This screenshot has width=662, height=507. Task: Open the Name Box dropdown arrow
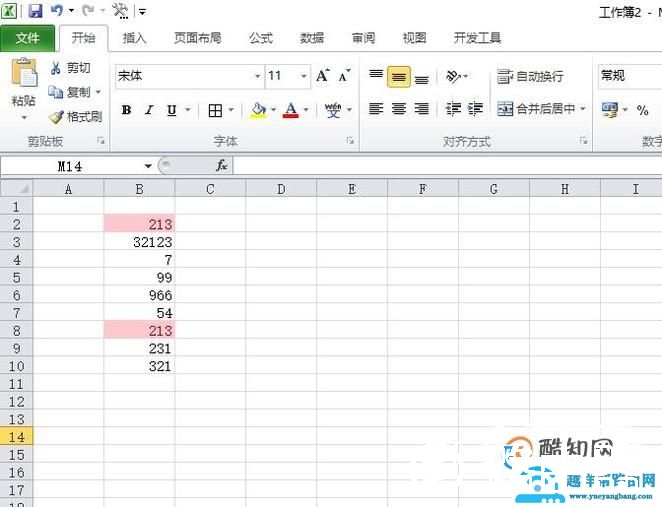(148, 166)
